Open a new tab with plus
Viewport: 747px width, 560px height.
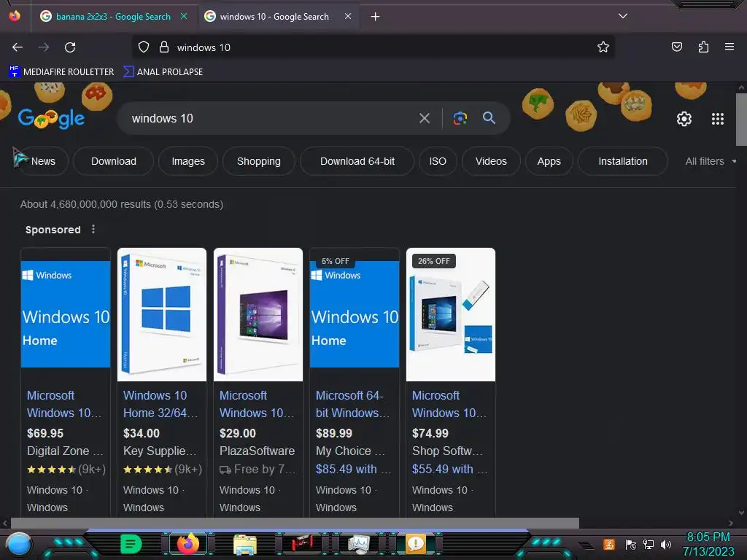pos(376,17)
